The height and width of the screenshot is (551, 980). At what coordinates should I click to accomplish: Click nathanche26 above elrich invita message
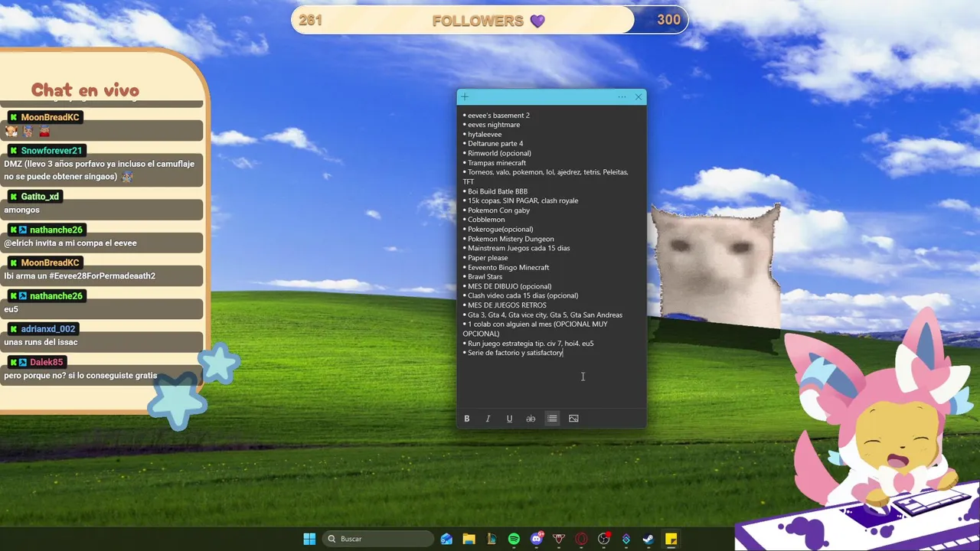56,230
